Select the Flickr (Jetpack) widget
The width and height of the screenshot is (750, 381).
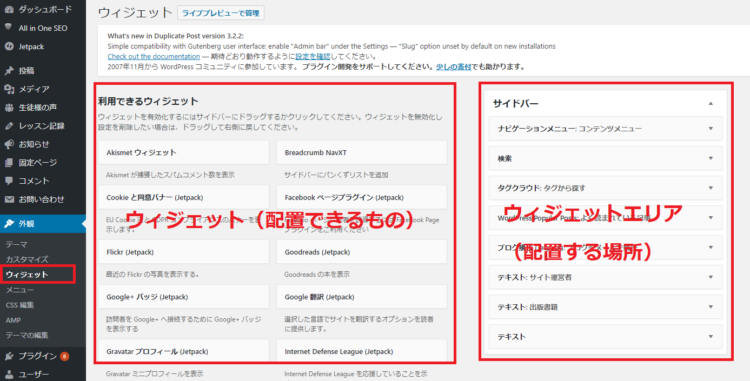pos(183,251)
